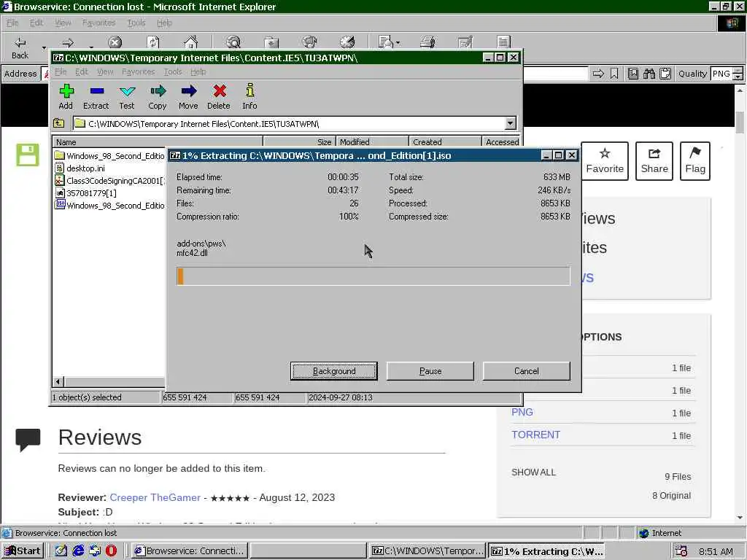Image resolution: width=747 pixels, height=560 pixels.
Task: Click the Start button on taskbar
Action: pyautogui.click(x=23, y=551)
